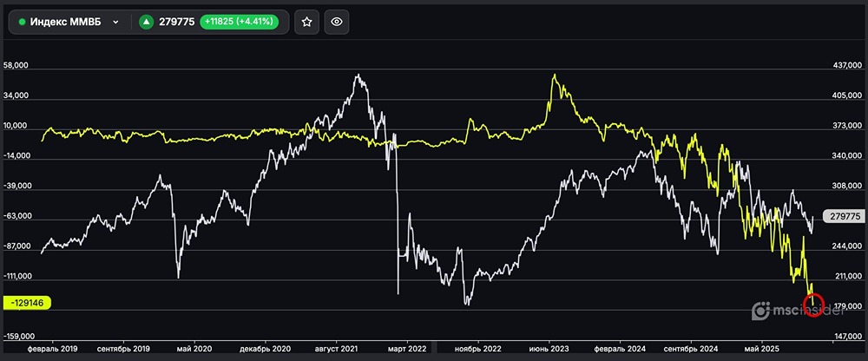
Task: Click the right axis label 437,000
Action: [x=847, y=66]
